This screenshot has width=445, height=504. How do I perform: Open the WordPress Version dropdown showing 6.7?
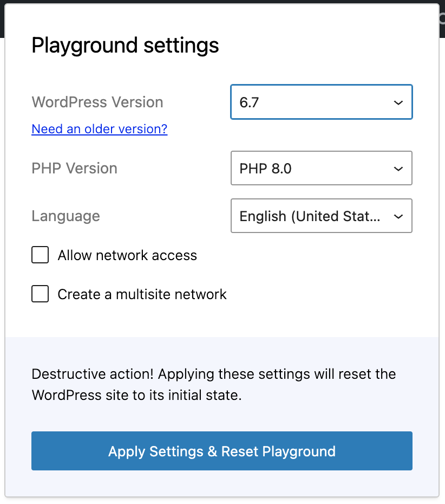point(322,102)
